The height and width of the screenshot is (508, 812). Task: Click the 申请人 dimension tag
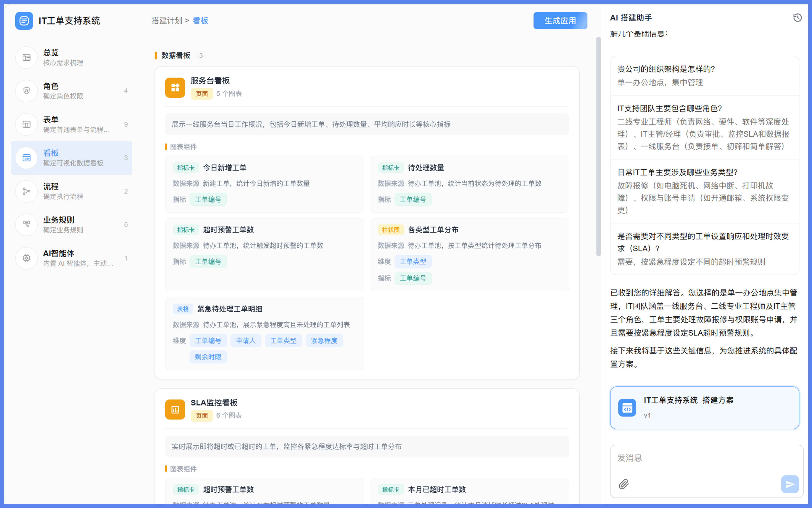point(246,341)
